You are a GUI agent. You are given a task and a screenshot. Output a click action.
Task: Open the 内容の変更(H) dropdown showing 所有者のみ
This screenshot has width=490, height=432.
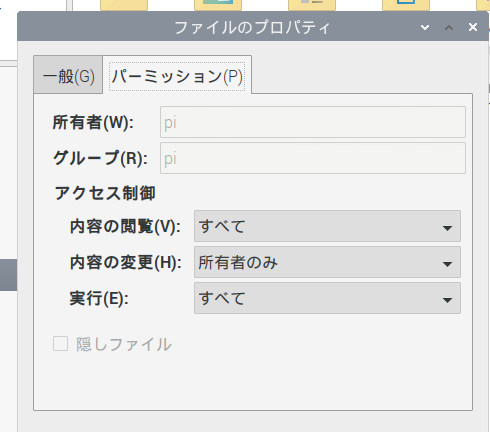point(327,262)
